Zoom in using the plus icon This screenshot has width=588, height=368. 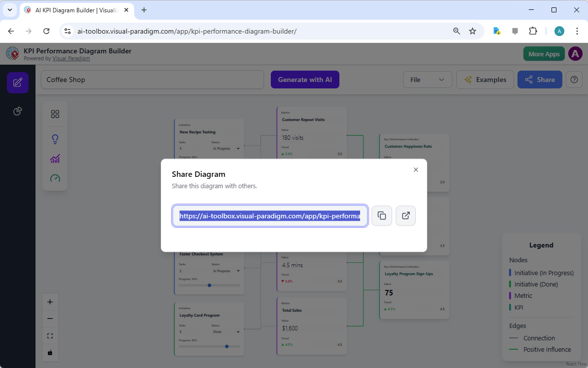[x=50, y=301]
